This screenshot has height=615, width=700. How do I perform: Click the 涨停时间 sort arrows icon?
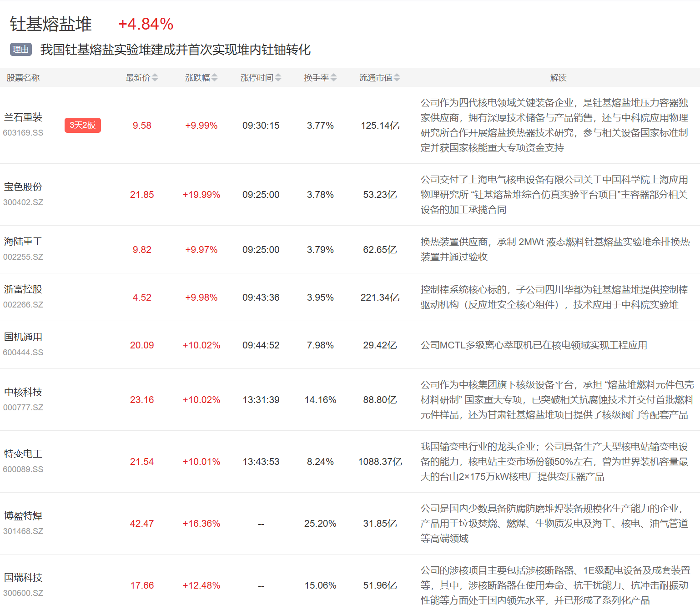click(278, 78)
